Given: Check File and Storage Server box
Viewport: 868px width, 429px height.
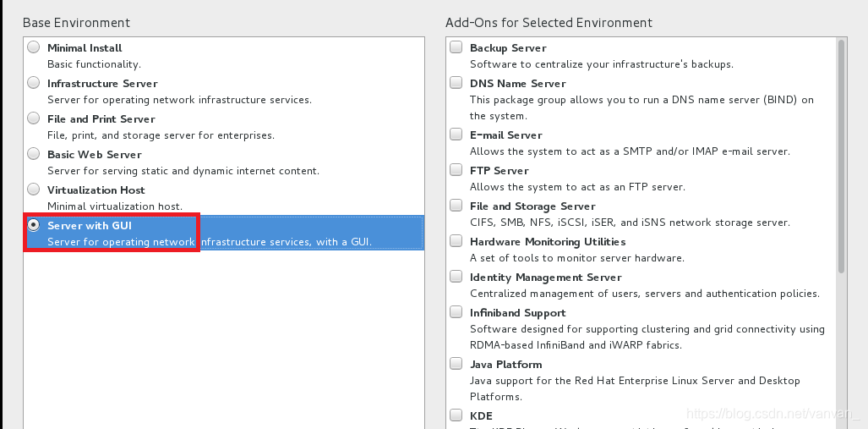Looking at the screenshot, I should click(x=456, y=206).
